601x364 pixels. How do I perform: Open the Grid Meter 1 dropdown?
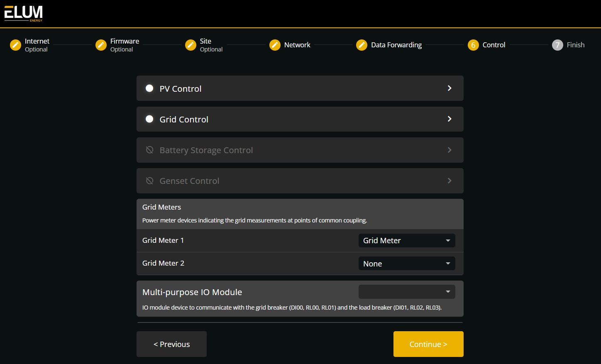click(406, 240)
